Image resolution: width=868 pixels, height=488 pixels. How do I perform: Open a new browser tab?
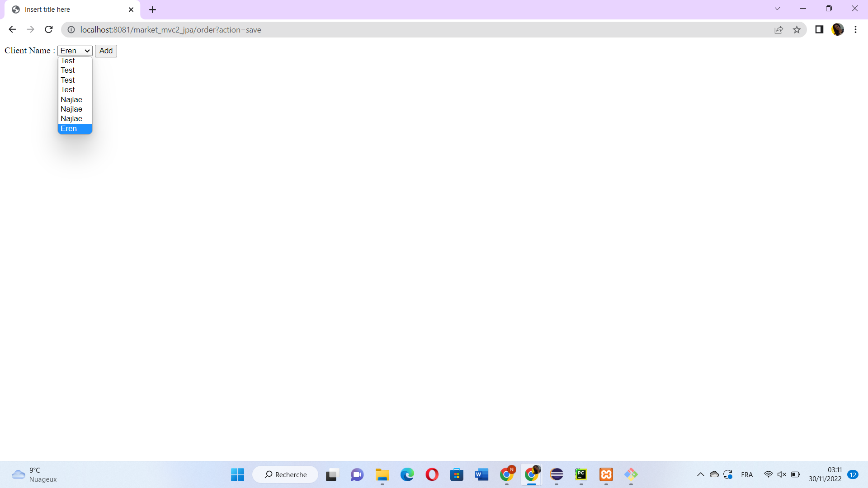pyautogui.click(x=152, y=9)
